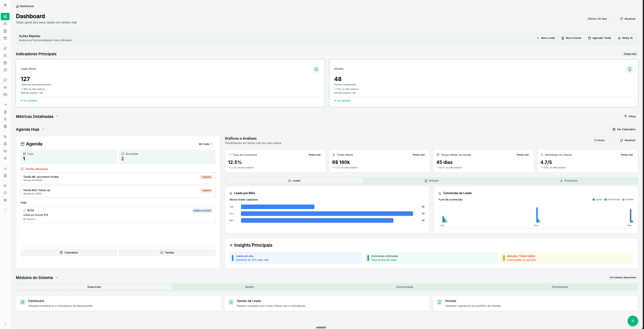Click the robot AI sidebar icon
The height and width of the screenshot is (329, 644).
[5, 151]
